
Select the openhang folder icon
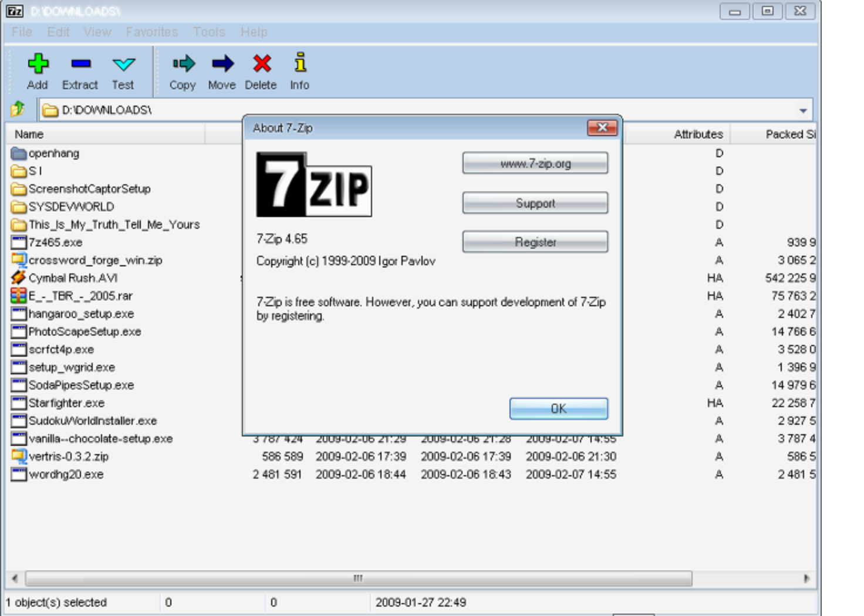(x=19, y=154)
